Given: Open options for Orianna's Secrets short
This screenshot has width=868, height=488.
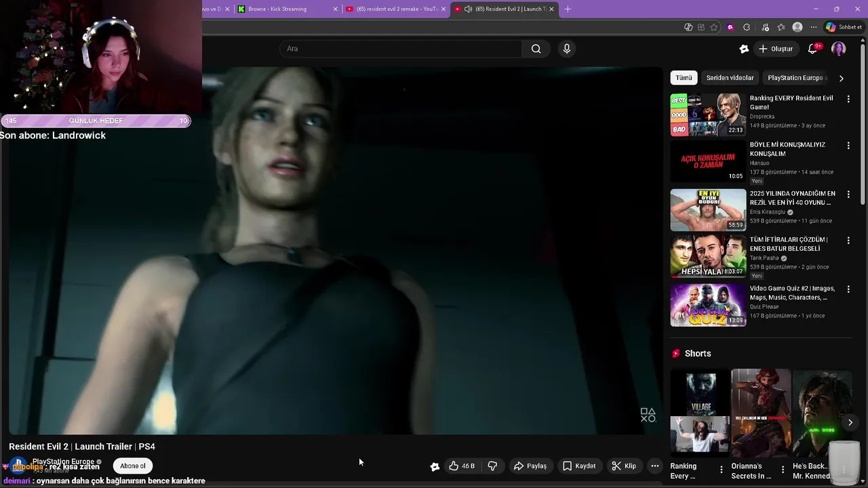Looking at the screenshot, I should [783, 469].
